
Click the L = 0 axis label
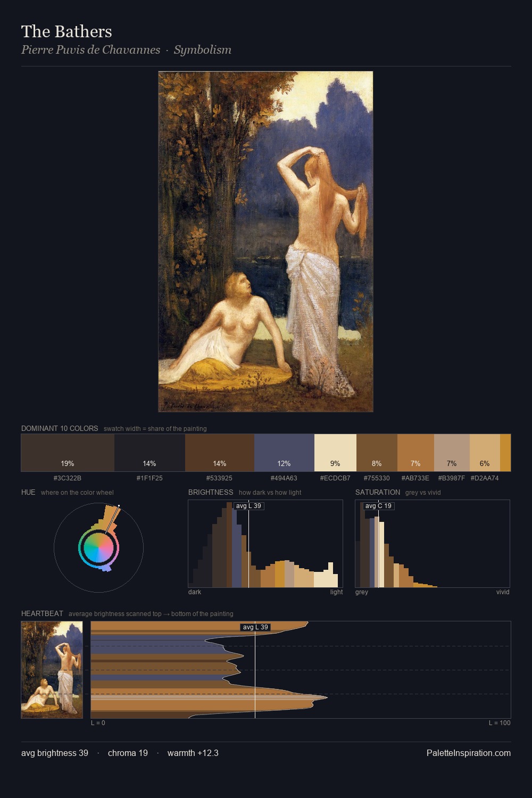click(98, 723)
